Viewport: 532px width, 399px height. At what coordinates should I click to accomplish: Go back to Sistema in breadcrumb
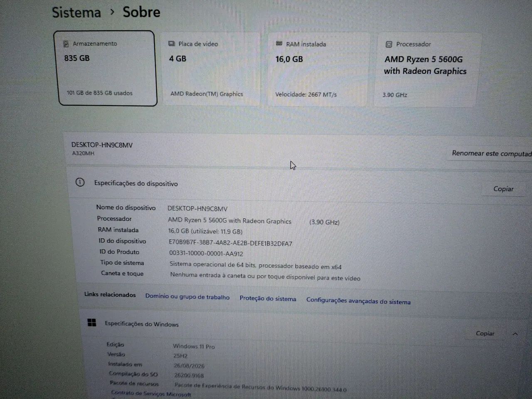coord(76,12)
